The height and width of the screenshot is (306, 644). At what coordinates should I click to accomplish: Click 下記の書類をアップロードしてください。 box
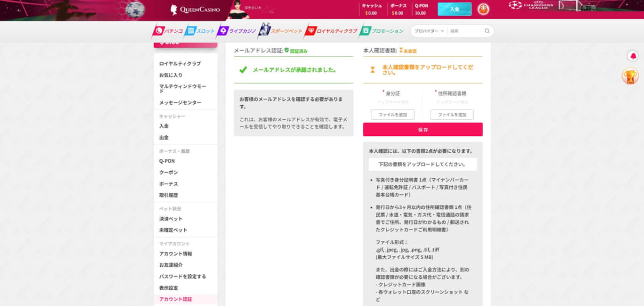coord(423,164)
